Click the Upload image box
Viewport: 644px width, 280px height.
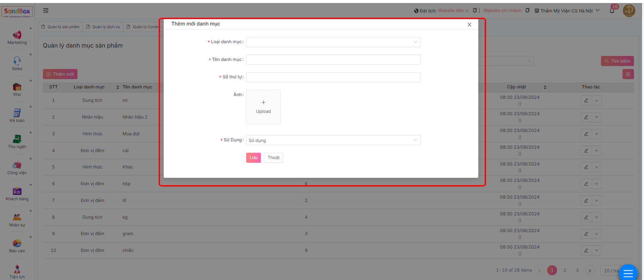[263, 107]
